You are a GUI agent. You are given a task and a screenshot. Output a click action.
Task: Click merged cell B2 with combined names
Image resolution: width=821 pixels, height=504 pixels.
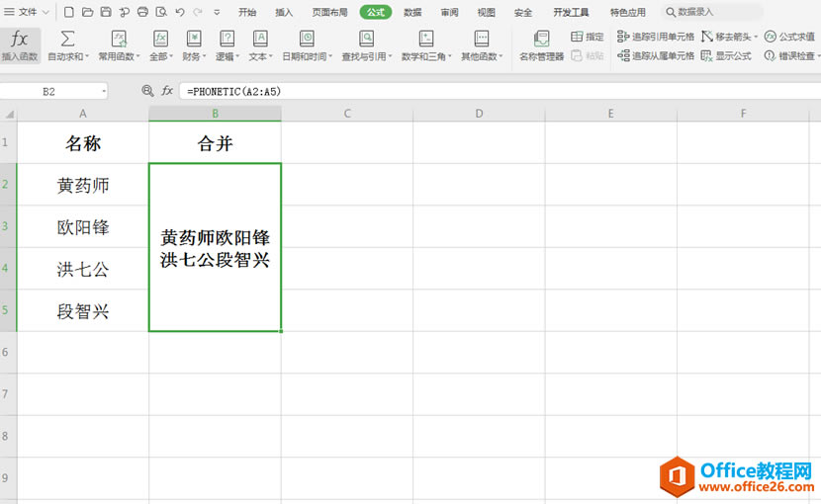[x=215, y=247]
